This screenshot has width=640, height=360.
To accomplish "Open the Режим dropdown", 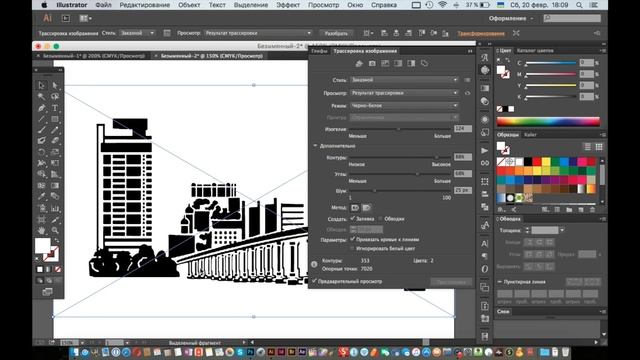I will coord(404,106).
